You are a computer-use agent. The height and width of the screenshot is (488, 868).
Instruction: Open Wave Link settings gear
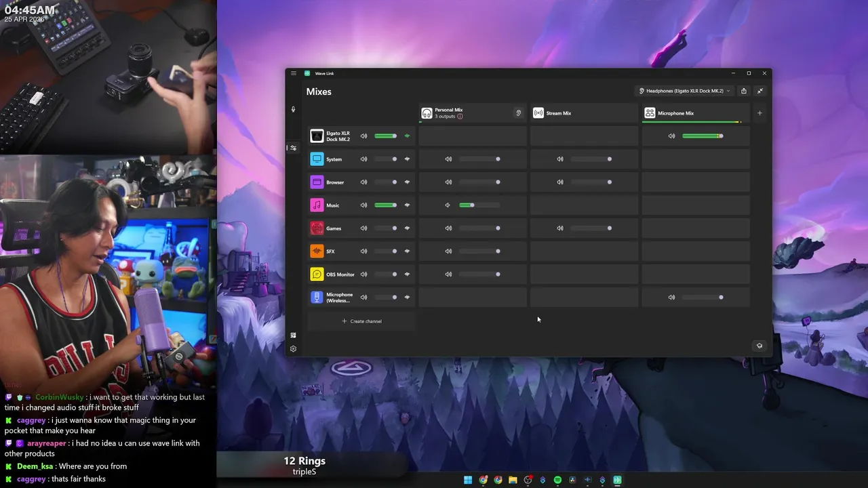click(293, 349)
